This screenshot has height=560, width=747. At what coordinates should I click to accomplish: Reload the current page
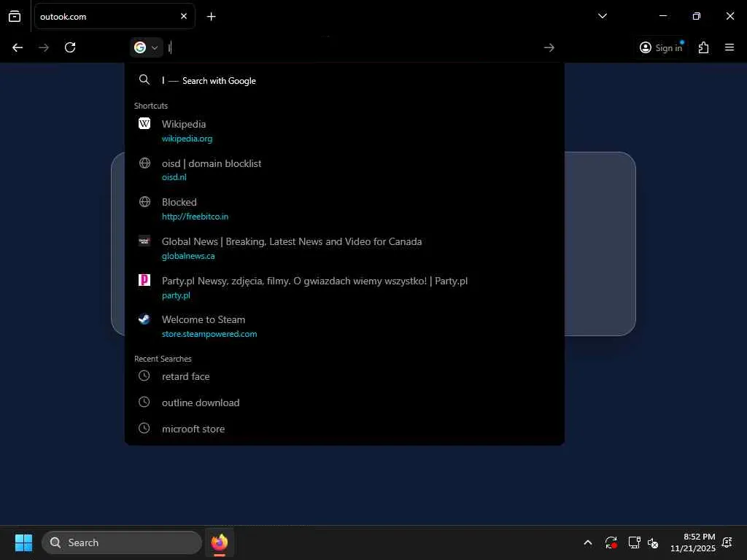70,47
